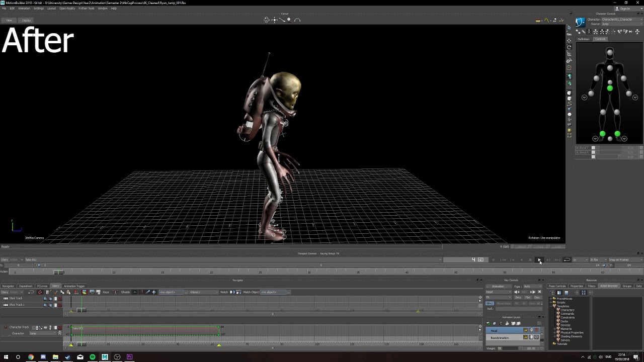The height and width of the screenshot is (362, 644).
Task: Click the Play button in Transport Controls
Action: (x=539, y=260)
